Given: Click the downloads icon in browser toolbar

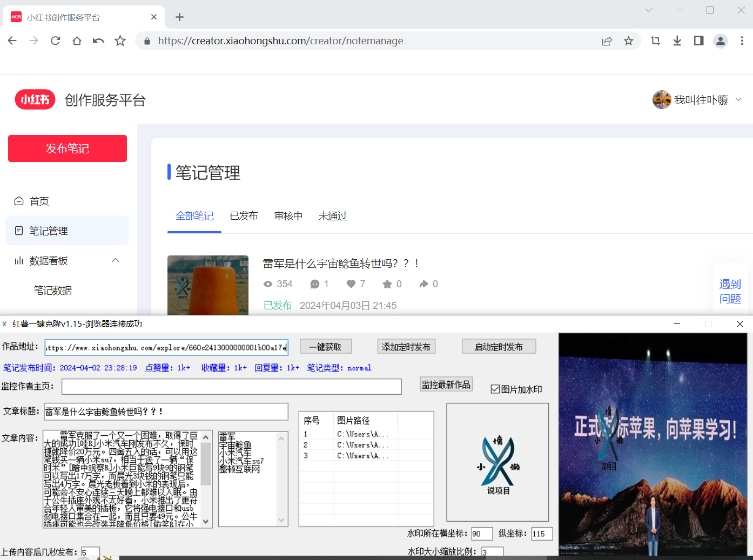Looking at the screenshot, I should [677, 41].
